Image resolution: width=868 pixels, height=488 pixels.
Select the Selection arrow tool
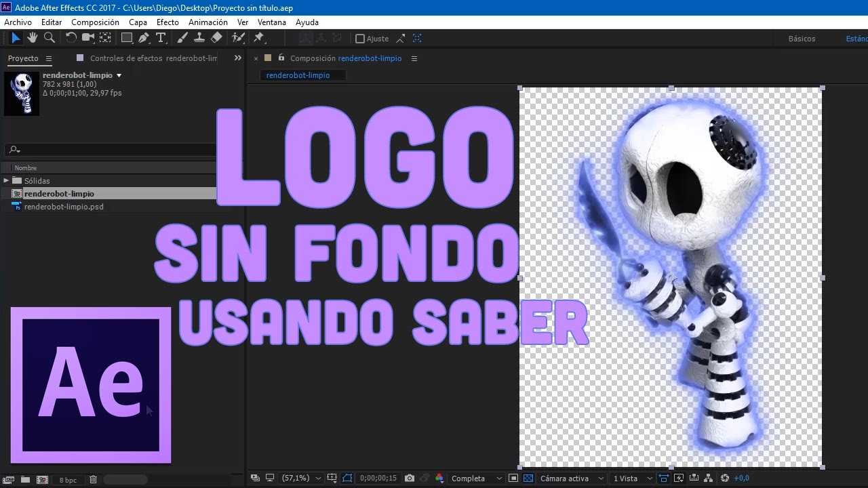(16, 38)
